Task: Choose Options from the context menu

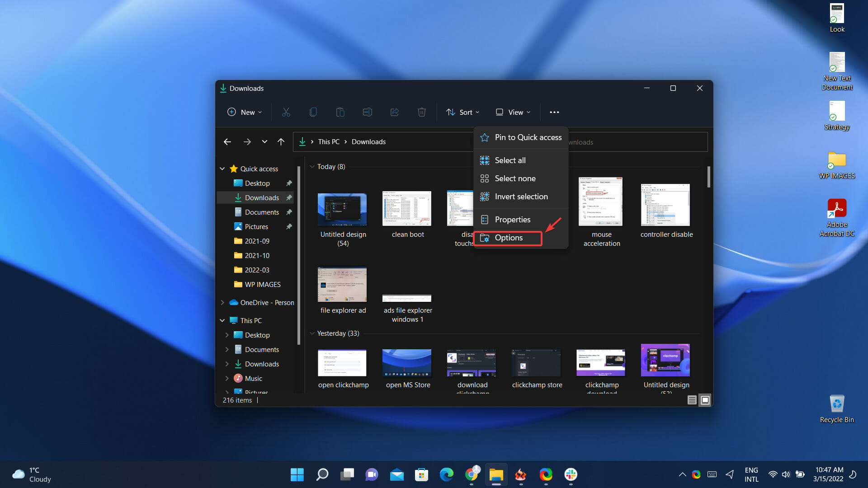Action: (x=508, y=238)
